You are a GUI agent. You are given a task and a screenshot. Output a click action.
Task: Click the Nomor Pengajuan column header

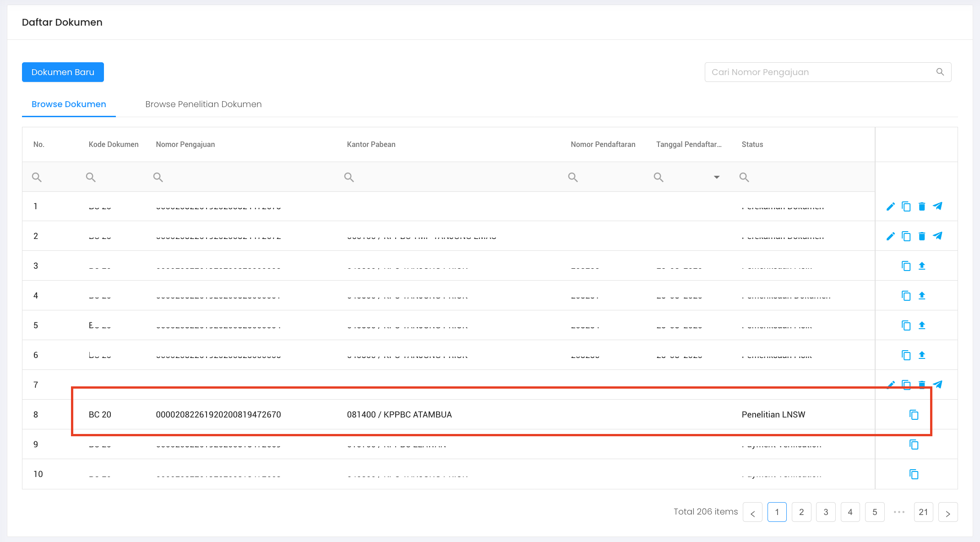tap(185, 145)
